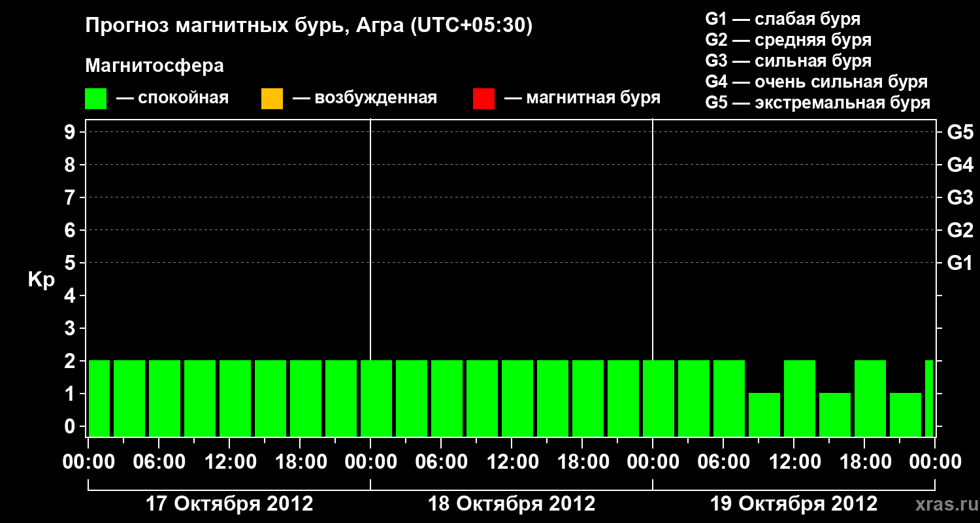Click the right-axis 'G3' label beside the Kp 7 line
This screenshot has width=980, height=523.
point(960,197)
